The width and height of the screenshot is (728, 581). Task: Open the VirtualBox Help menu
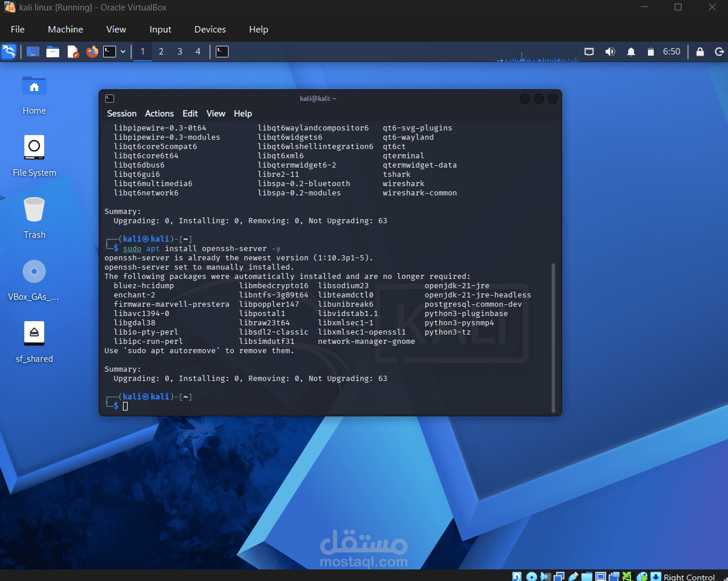(259, 29)
